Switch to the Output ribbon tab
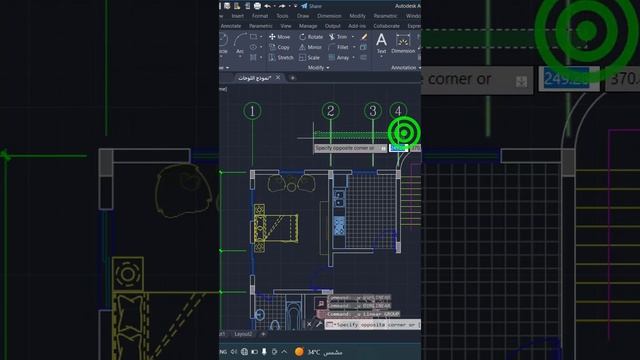640x360 pixels. 332,26
